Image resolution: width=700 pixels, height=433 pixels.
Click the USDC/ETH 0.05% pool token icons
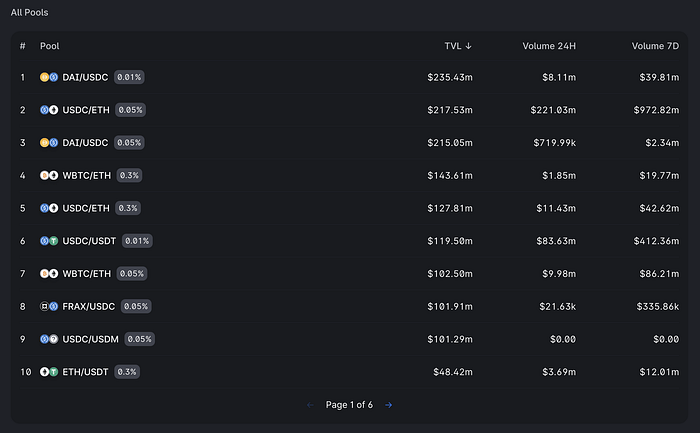point(49,110)
